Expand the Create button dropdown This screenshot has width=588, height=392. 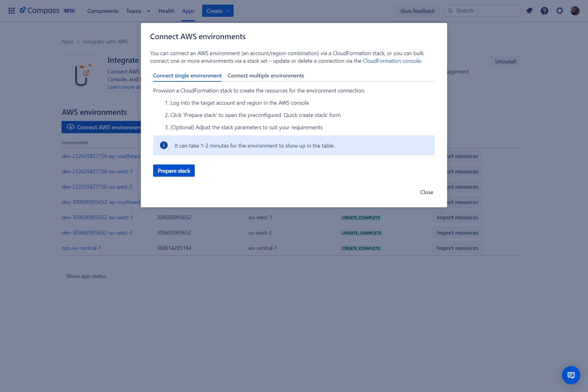pyautogui.click(x=228, y=11)
